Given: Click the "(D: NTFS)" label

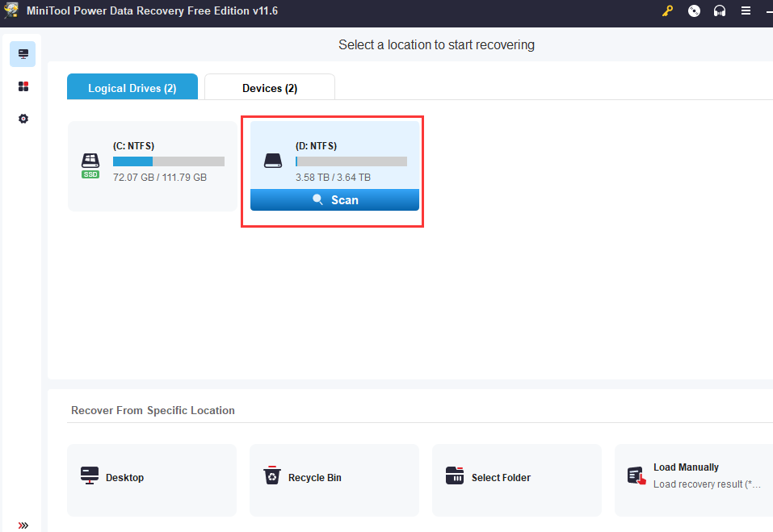Looking at the screenshot, I should pyautogui.click(x=316, y=146).
